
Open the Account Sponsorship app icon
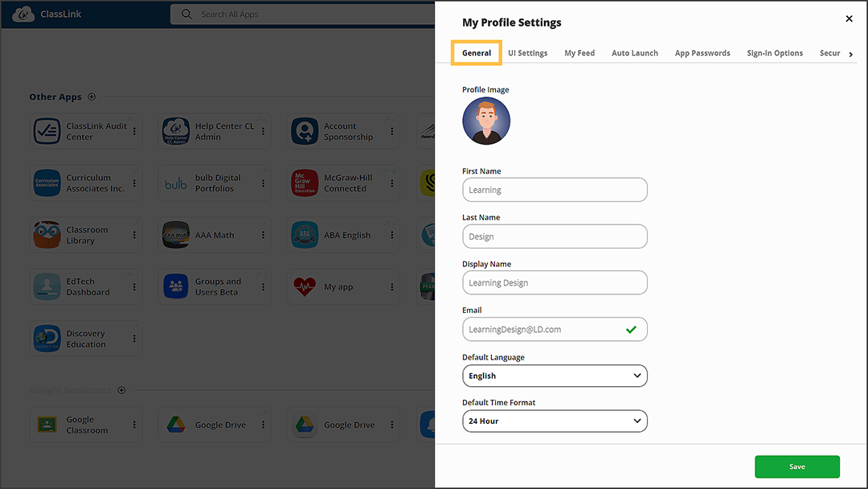305,131
